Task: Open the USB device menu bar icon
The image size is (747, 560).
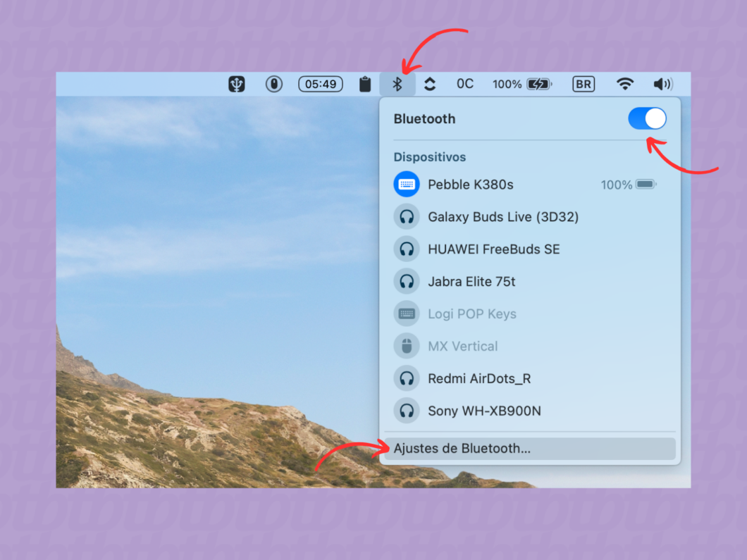Action: (x=236, y=84)
